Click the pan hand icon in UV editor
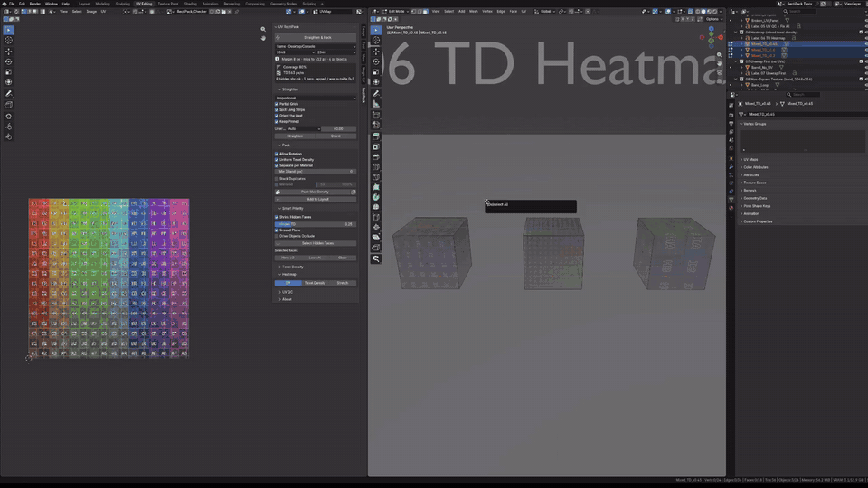This screenshot has width=868, height=488. coord(263,38)
